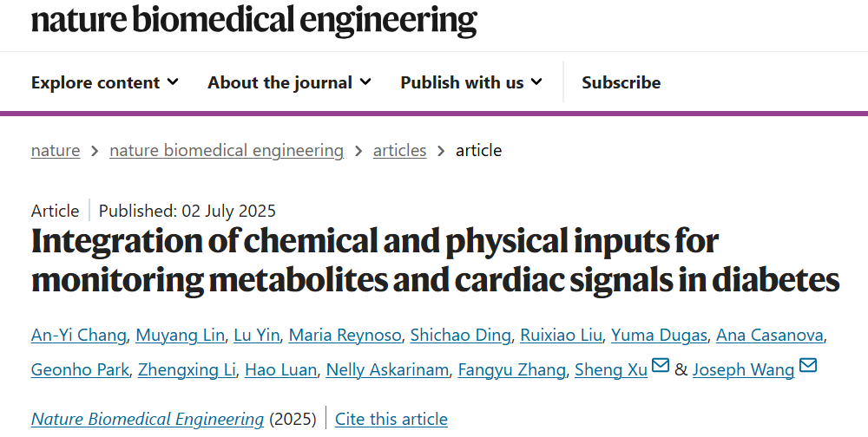Navigate to the articles breadcrumb

coord(399,150)
